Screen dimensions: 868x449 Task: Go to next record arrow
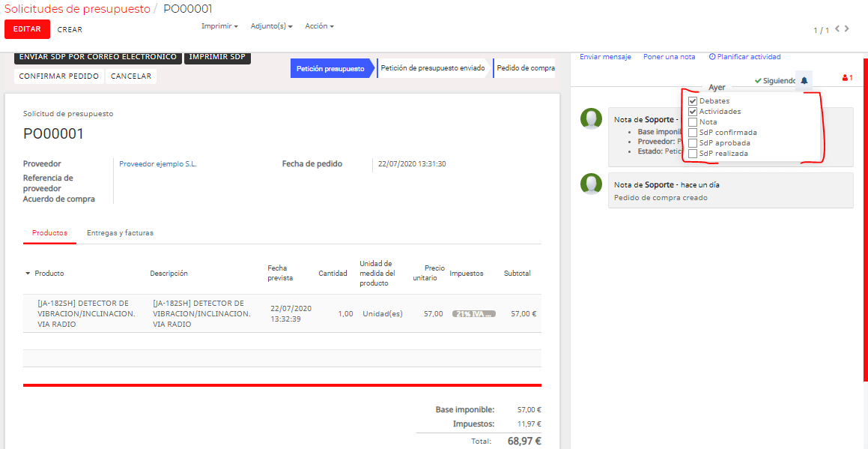847,28
